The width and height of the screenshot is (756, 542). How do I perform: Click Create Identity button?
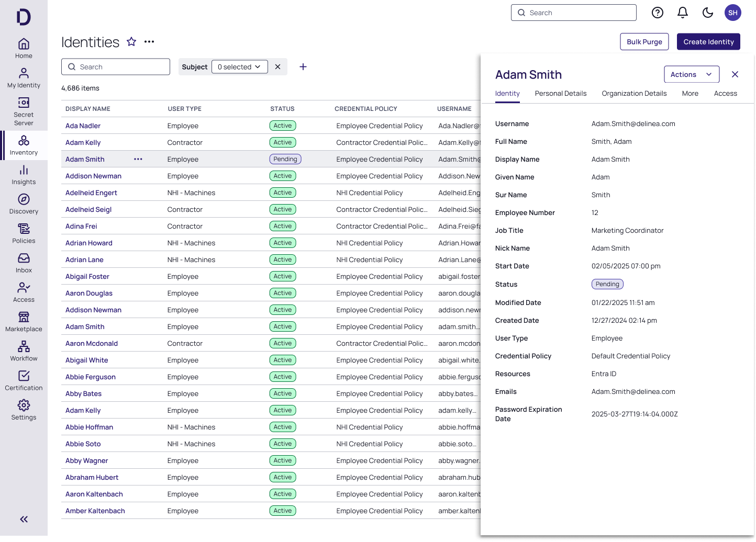708,42
